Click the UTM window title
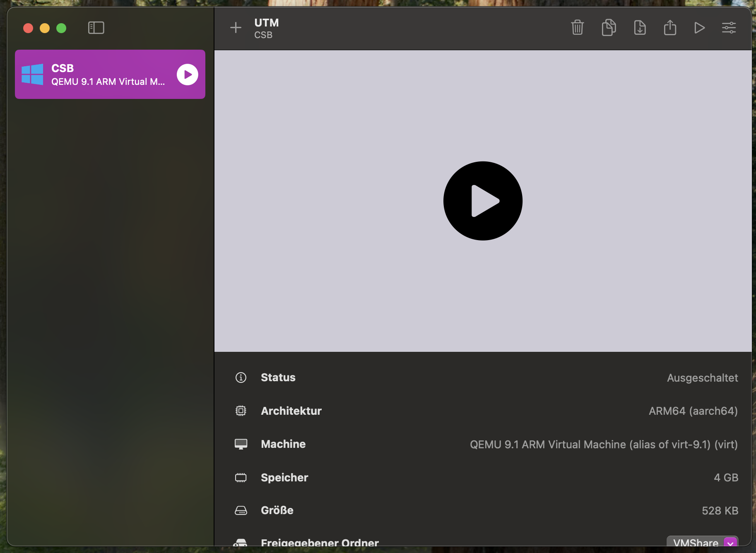756x553 pixels. [x=267, y=23]
